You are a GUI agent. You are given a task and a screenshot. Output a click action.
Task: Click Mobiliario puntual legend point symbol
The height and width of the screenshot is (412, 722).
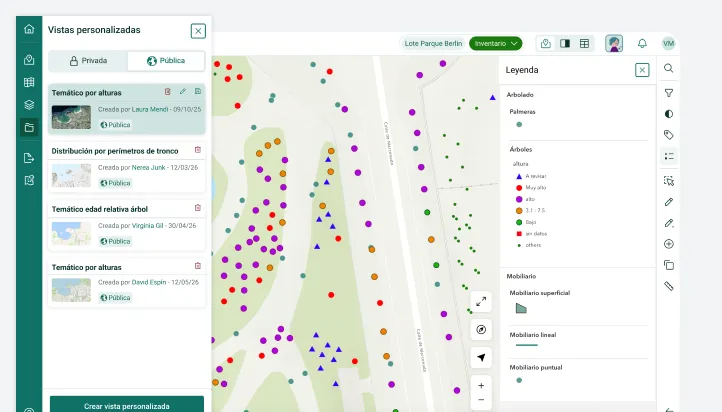pyautogui.click(x=519, y=381)
